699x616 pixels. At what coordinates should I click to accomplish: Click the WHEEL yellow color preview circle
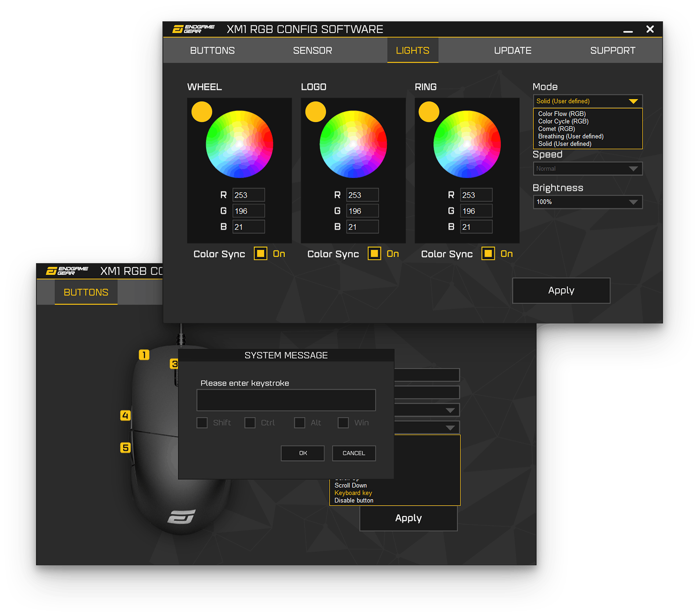(202, 112)
